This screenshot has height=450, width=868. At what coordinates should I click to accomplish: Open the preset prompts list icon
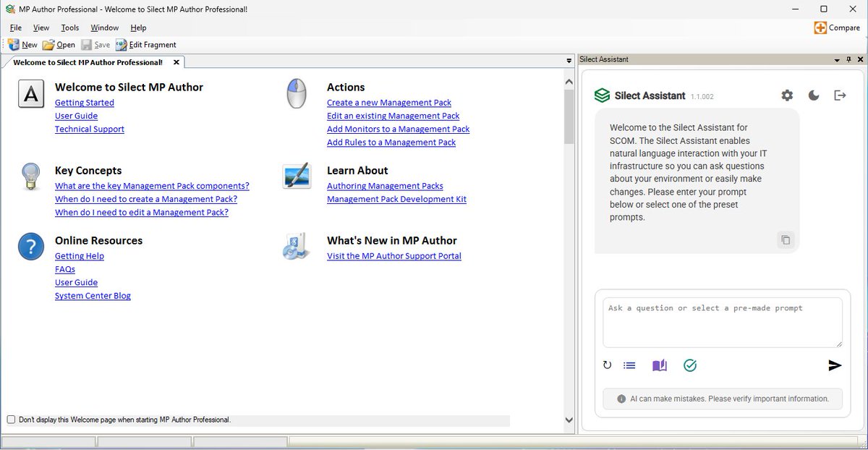coord(629,365)
